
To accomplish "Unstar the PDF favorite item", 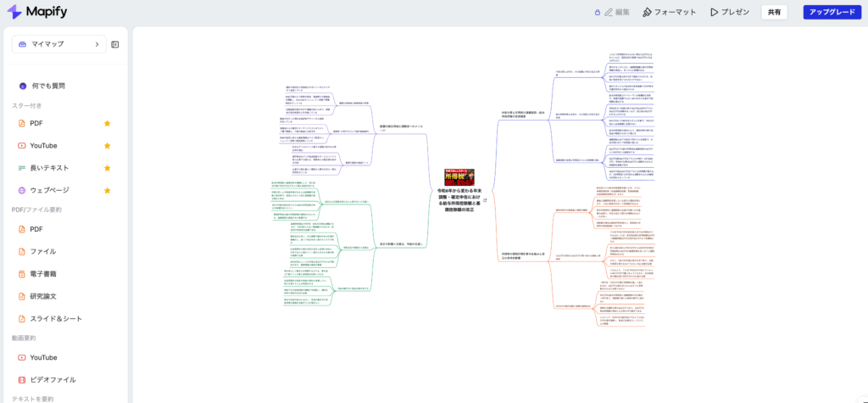I will 107,123.
